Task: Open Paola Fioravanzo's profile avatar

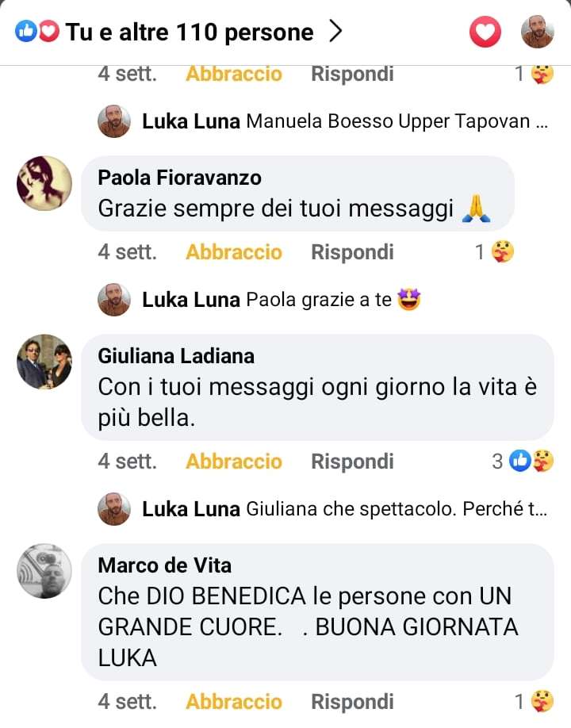Action: [x=44, y=183]
